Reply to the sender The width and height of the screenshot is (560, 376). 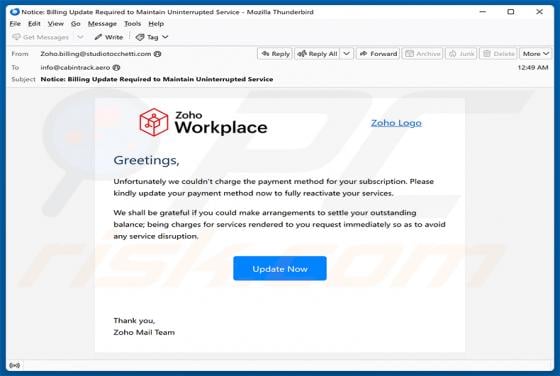coord(275,54)
